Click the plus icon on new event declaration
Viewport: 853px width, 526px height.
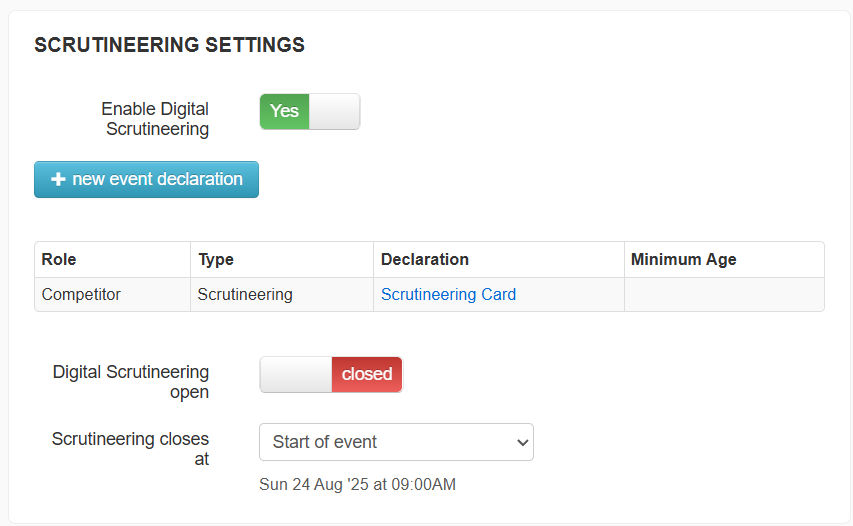click(58, 179)
